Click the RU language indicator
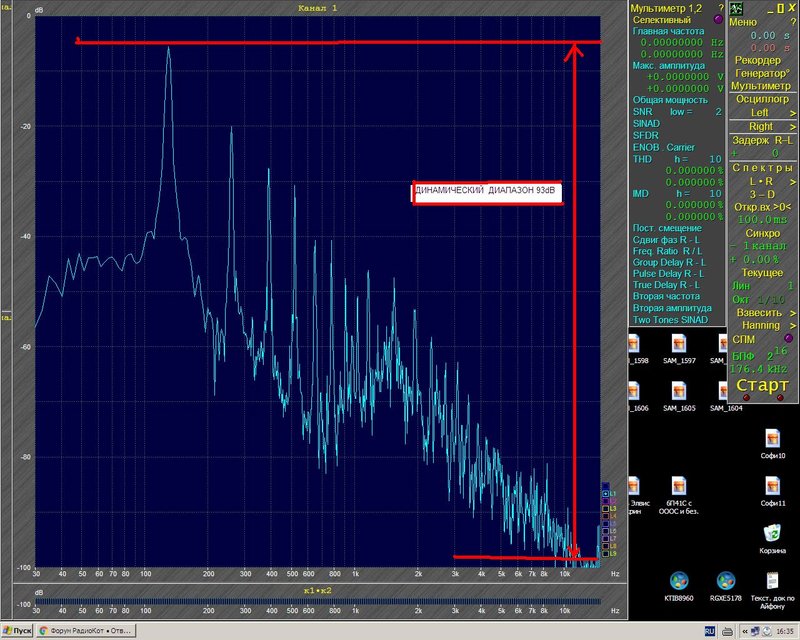Image resolution: width=800 pixels, height=640 pixels. [x=710, y=631]
